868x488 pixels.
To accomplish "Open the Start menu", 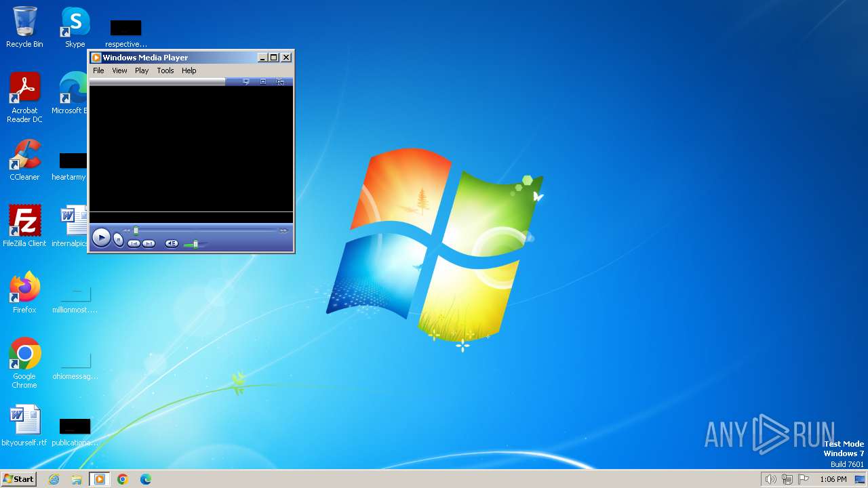I will [x=19, y=479].
